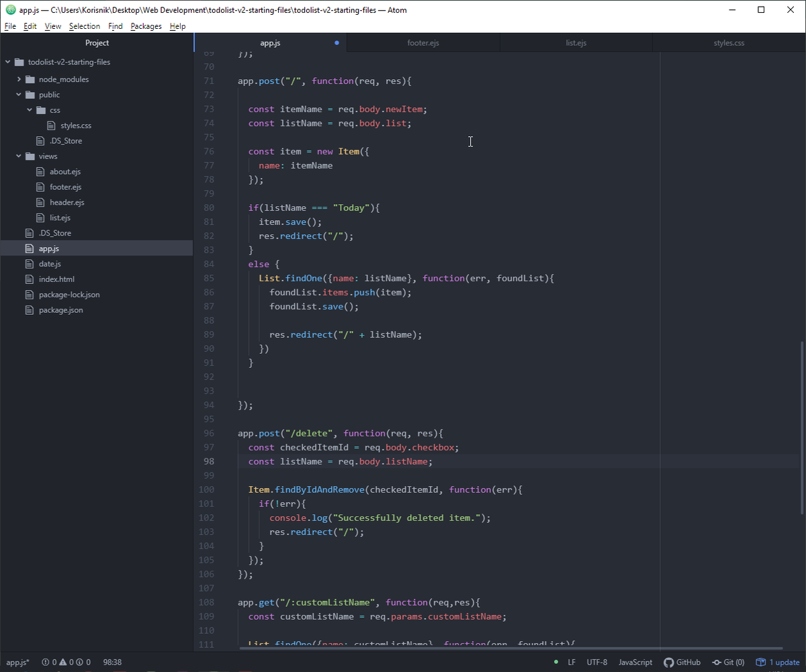Click the Project panel header
The width and height of the screenshot is (806, 672).
[97, 43]
